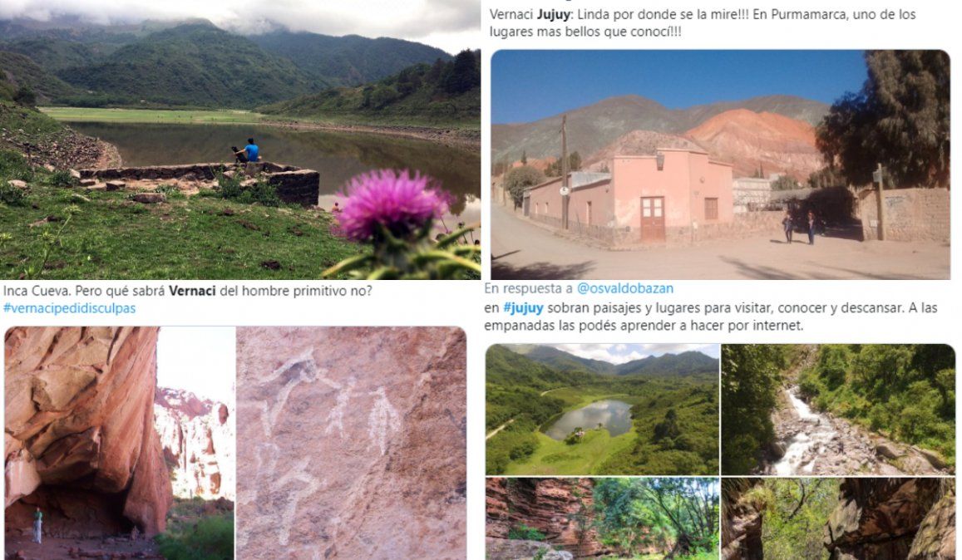Click the bold Vernaci word in Inca Cueva tweet

(x=192, y=291)
